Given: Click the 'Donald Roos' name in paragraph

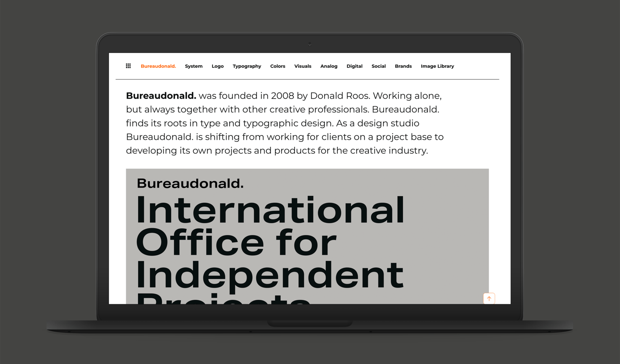Looking at the screenshot, I should (x=339, y=96).
